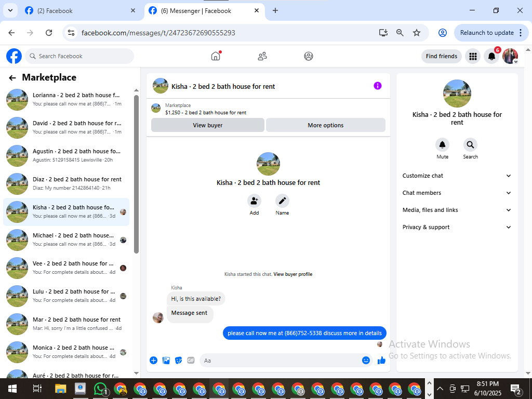Expand the Customize chat section
Screen dimensions: 532x399
pos(457,176)
